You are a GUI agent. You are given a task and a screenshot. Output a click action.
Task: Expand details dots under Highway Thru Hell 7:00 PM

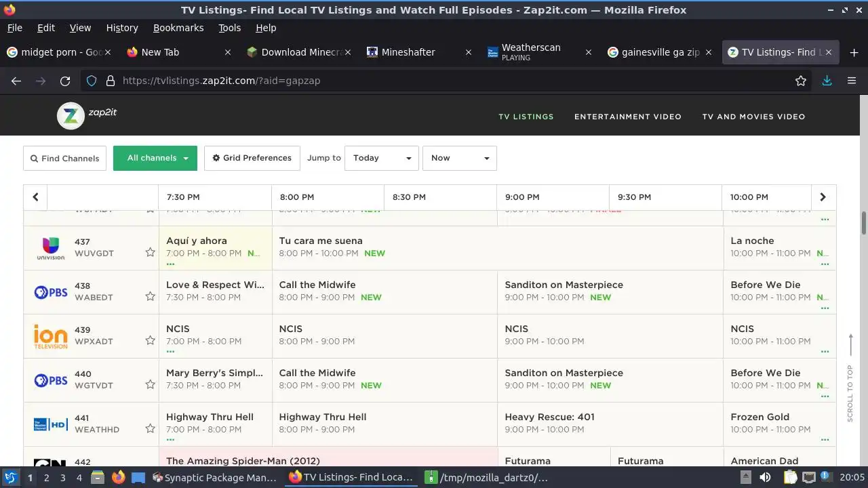click(x=170, y=440)
